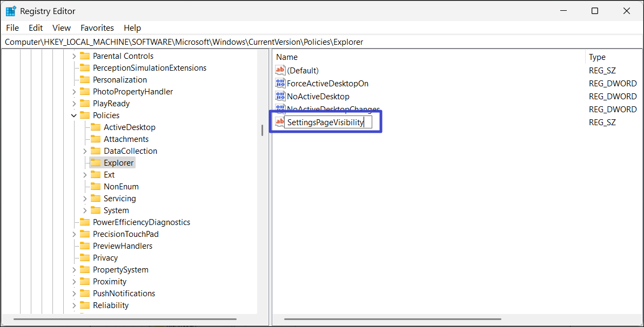The width and height of the screenshot is (644, 327).
Task: Click the ForceActiveDesktopOn DWORD icon
Action: (x=280, y=83)
